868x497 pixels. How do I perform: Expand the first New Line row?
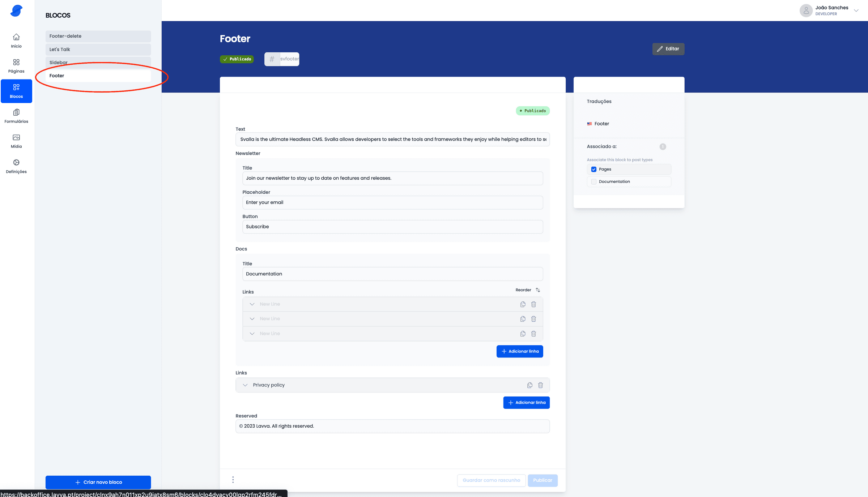[252, 304]
